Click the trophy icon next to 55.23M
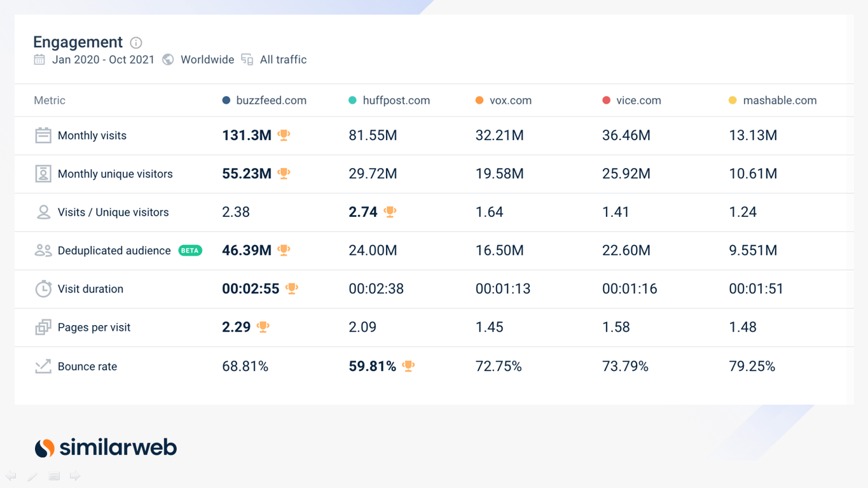 pos(284,174)
